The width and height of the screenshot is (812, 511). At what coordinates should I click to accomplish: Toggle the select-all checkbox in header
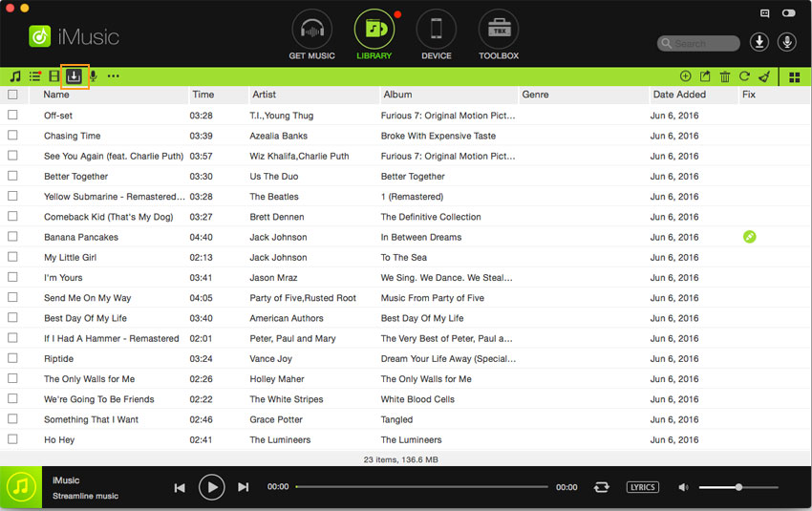[x=12, y=95]
